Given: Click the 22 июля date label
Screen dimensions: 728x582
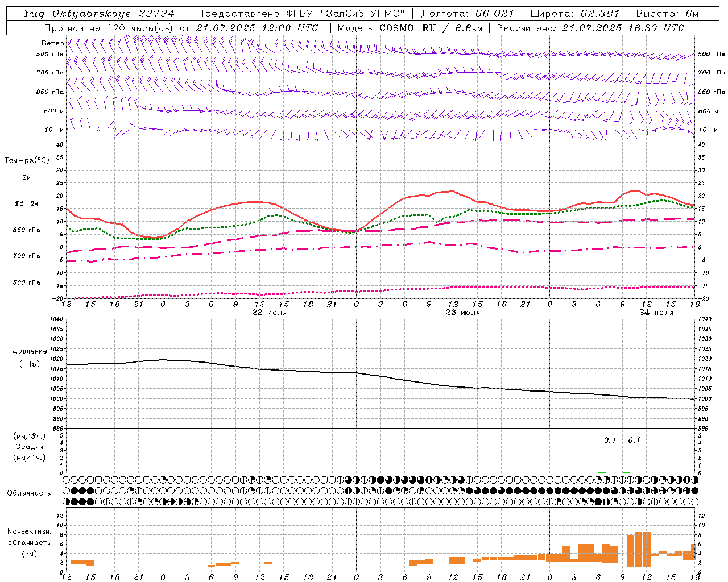Looking at the screenshot, I should 270,313.
